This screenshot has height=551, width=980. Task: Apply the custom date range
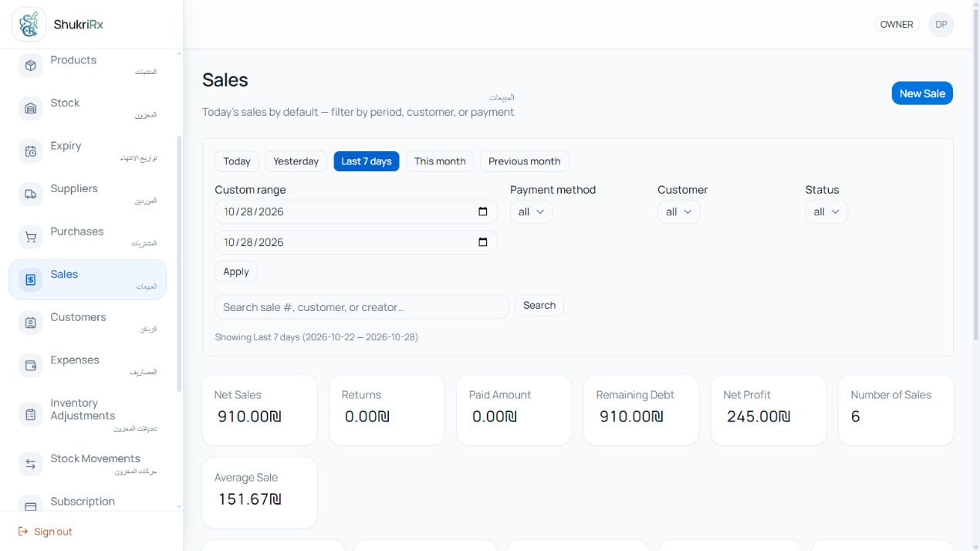[x=236, y=272]
